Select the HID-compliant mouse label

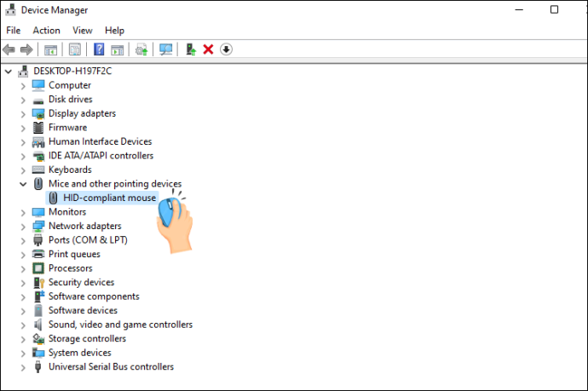pyautogui.click(x=109, y=198)
